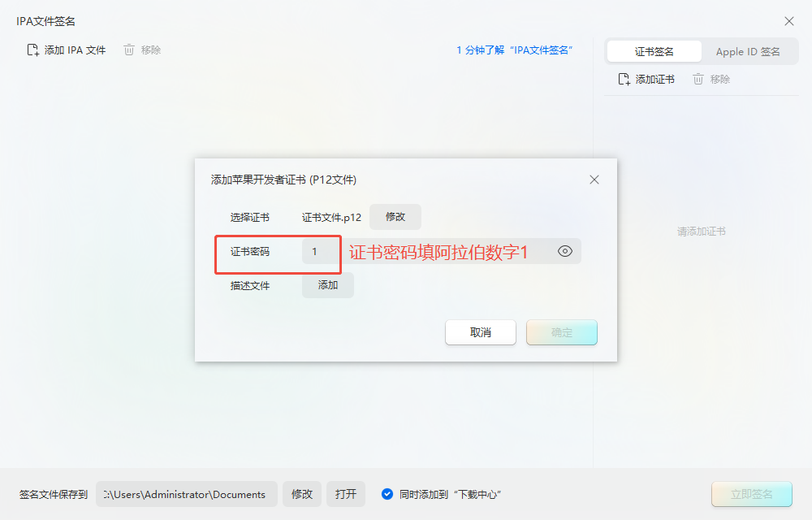Click the dialog title 添加苹果开发者证书 (P12文件)
The height and width of the screenshot is (520, 812).
283,180
